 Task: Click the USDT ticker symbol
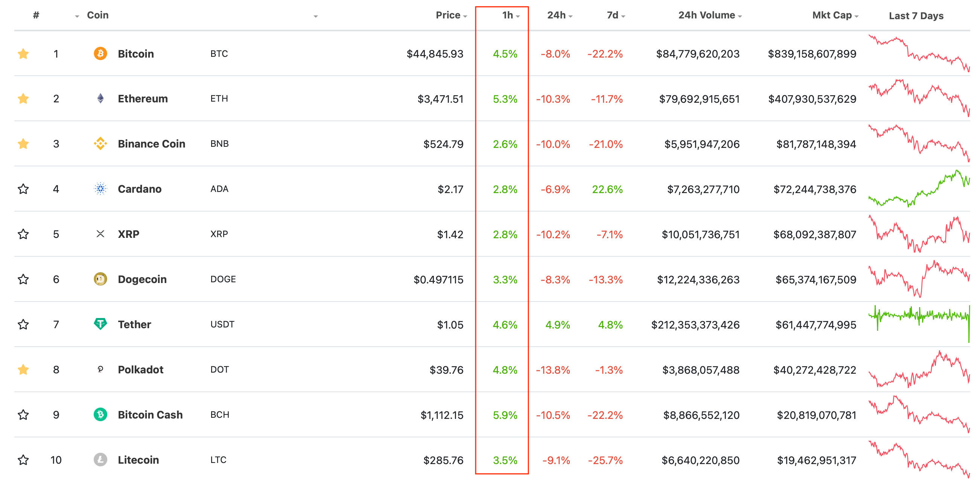click(x=222, y=324)
